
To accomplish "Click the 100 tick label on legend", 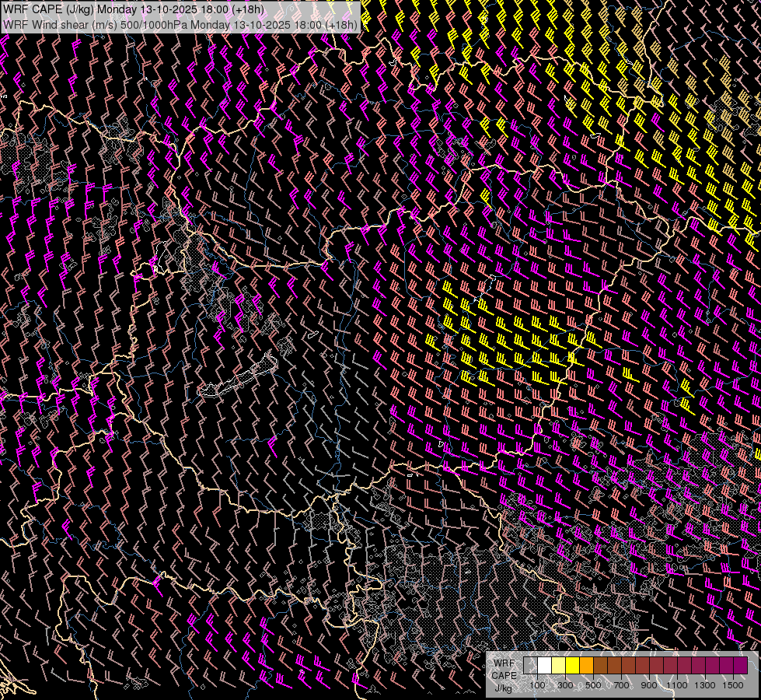I will (x=537, y=685).
